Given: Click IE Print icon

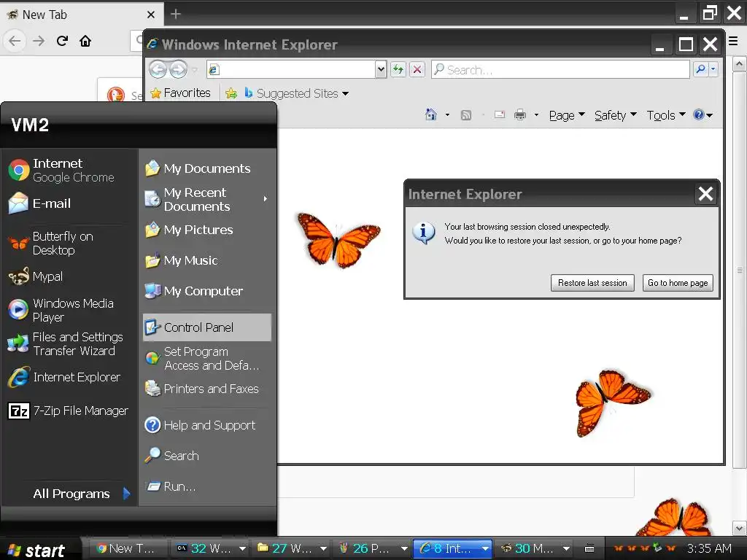Looking at the screenshot, I should (x=519, y=114).
